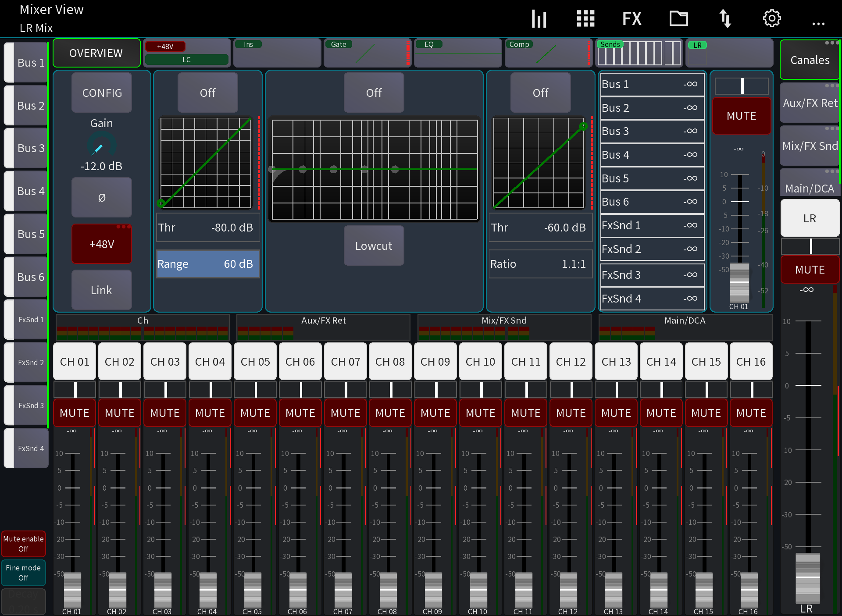The image size is (842, 616).
Task: Open the shows folder icon
Action: click(x=678, y=18)
